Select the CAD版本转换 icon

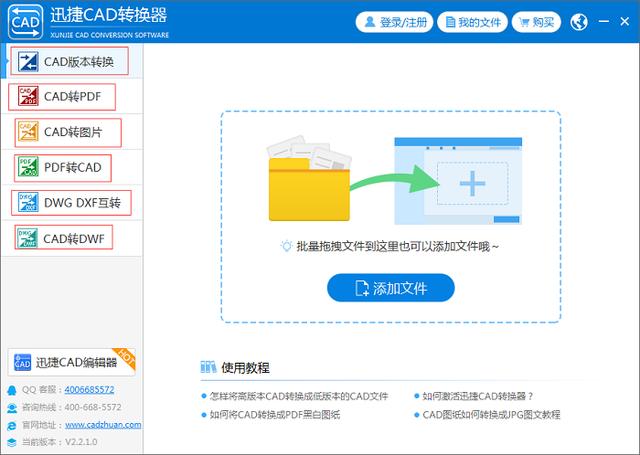pyautogui.click(x=28, y=61)
